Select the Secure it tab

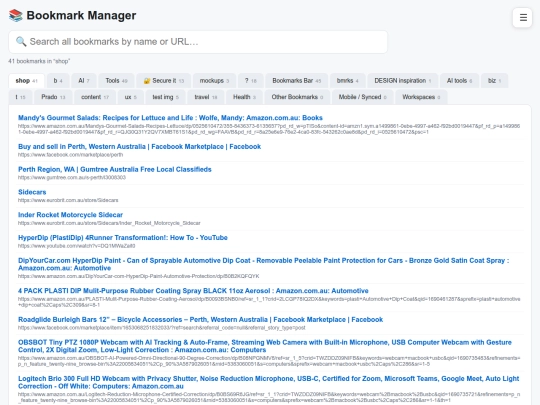pos(164,81)
